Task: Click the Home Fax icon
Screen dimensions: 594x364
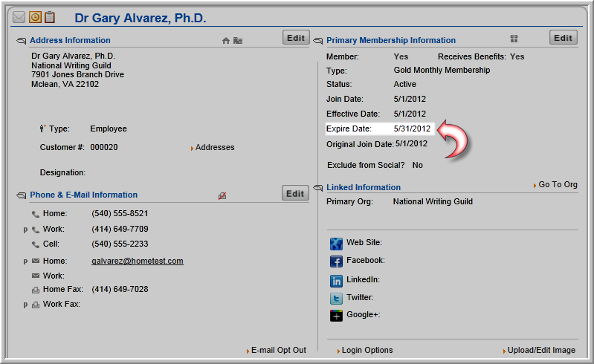Action: pyautogui.click(x=36, y=290)
